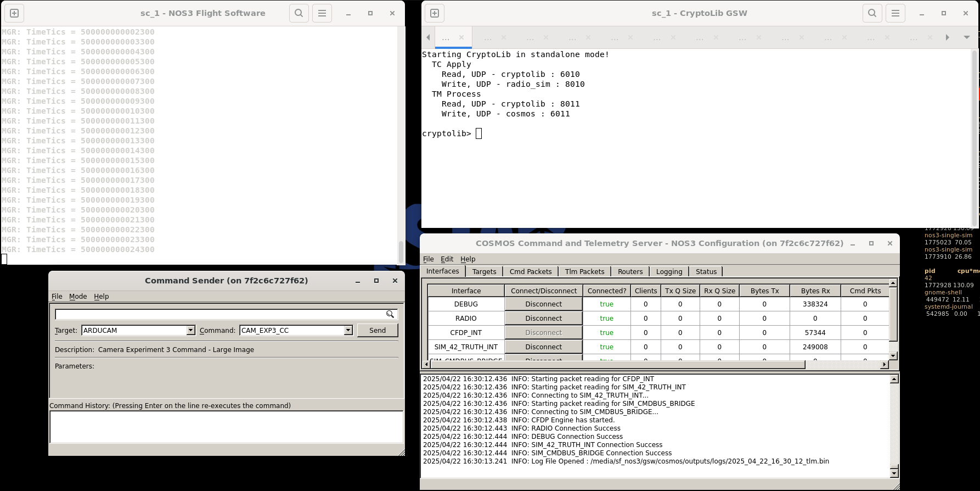The height and width of the screenshot is (491, 980).
Task: Maximize the NOS3 Flight Software window
Action: coord(370,13)
